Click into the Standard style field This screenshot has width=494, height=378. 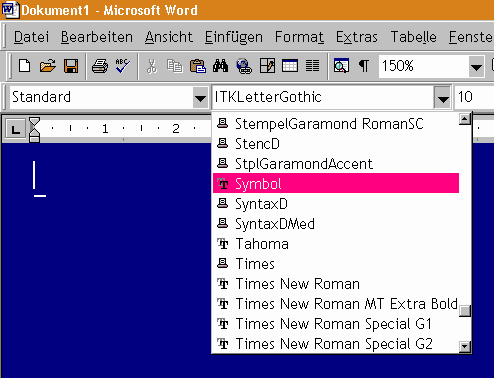[x=101, y=97]
